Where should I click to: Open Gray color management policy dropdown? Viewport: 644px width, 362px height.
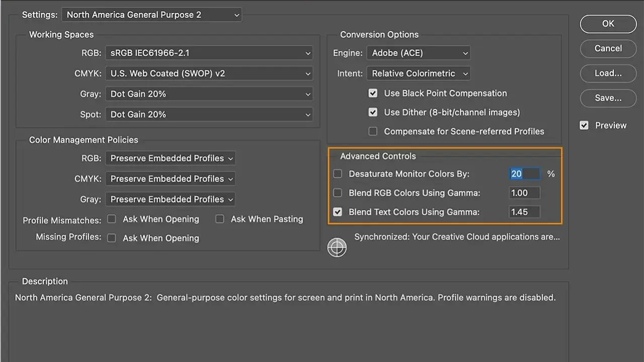[x=171, y=200]
